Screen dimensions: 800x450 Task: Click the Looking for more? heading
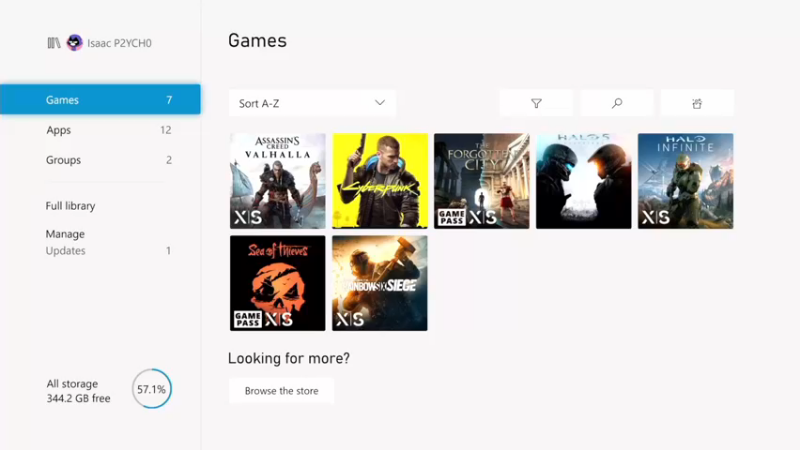tap(289, 358)
